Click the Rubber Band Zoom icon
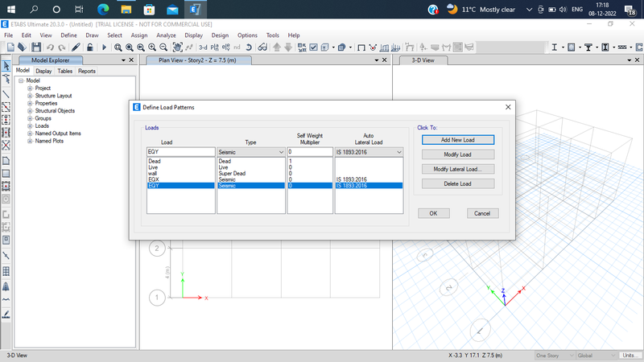Screen dimensions: 644x362 click(x=118, y=47)
